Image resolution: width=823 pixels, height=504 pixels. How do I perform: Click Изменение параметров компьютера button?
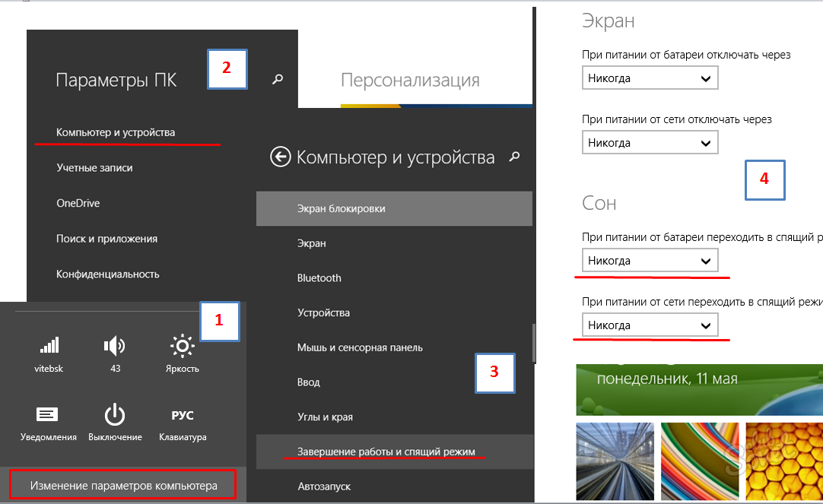coord(123,485)
